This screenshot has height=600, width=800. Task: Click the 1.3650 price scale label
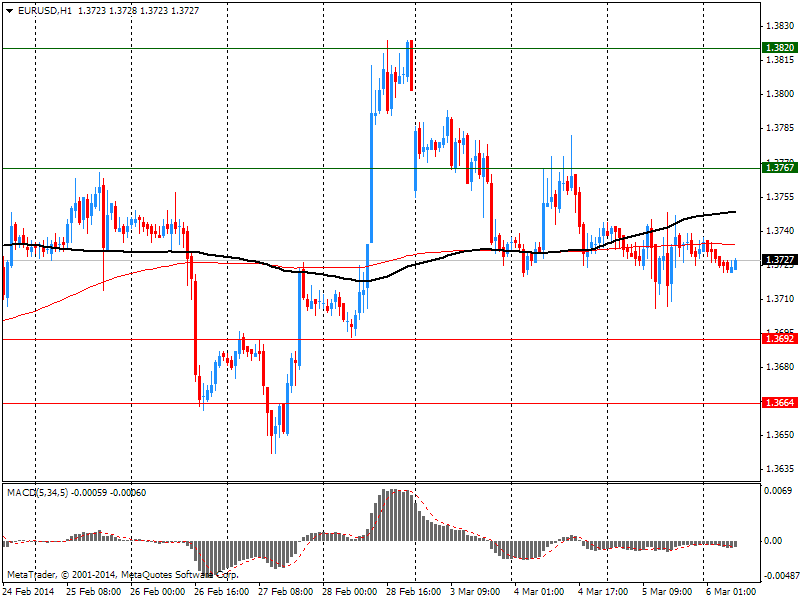pyautogui.click(x=779, y=435)
